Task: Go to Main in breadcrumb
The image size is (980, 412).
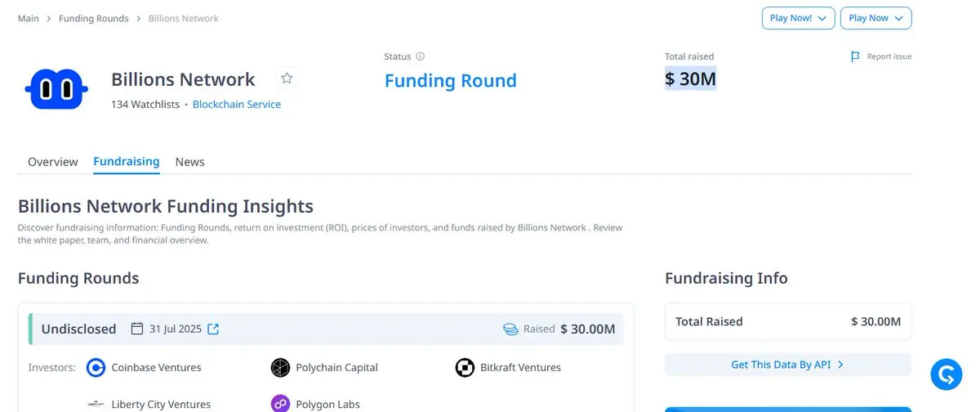Action: [29, 18]
